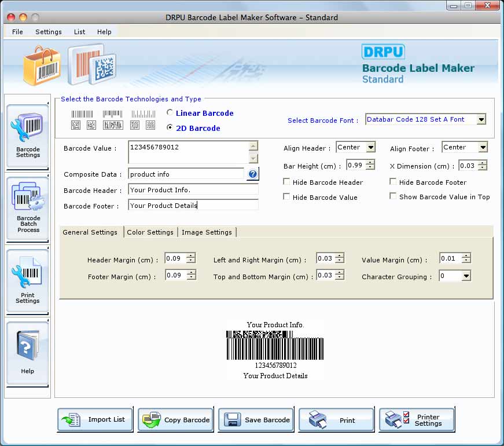Image resolution: width=504 pixels, height=446 pixels.
Task: Click the middle linear barcode sample icon
Action: [112, 114]
